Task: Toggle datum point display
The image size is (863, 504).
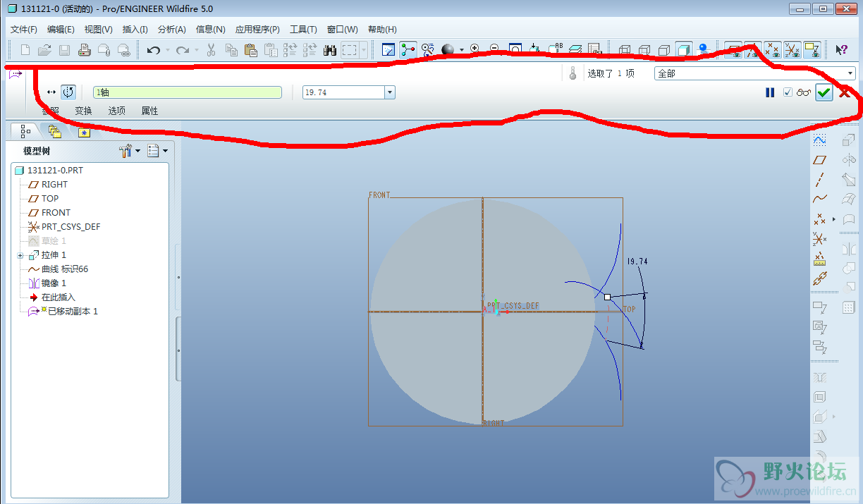Action: coord(773,49)
